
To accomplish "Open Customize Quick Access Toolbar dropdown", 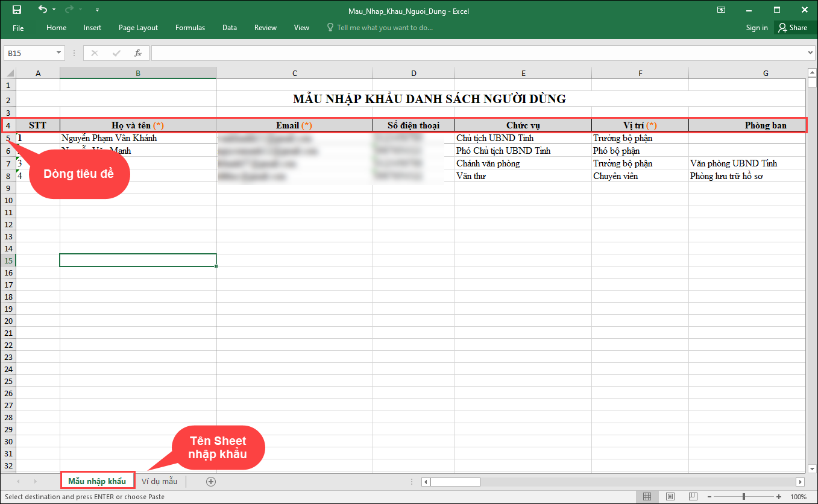I will tap(98, 10).
